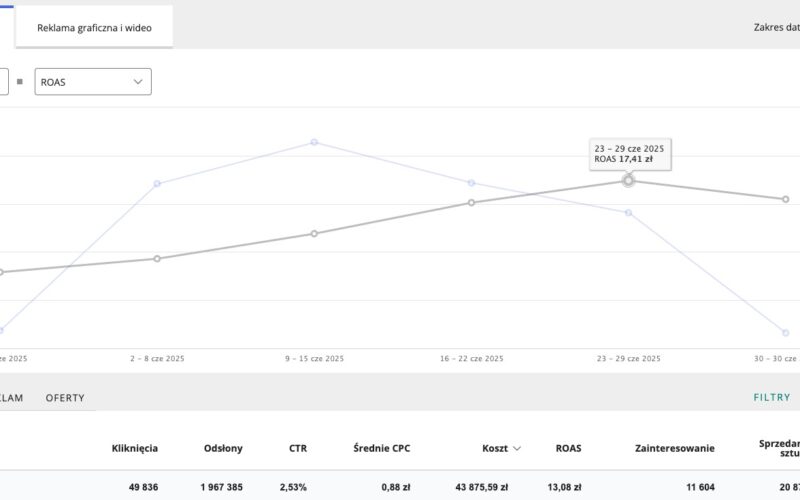Select the Reklama graficzna i wideo tab
The image size is (800, 500).
[x=94, y=28]
